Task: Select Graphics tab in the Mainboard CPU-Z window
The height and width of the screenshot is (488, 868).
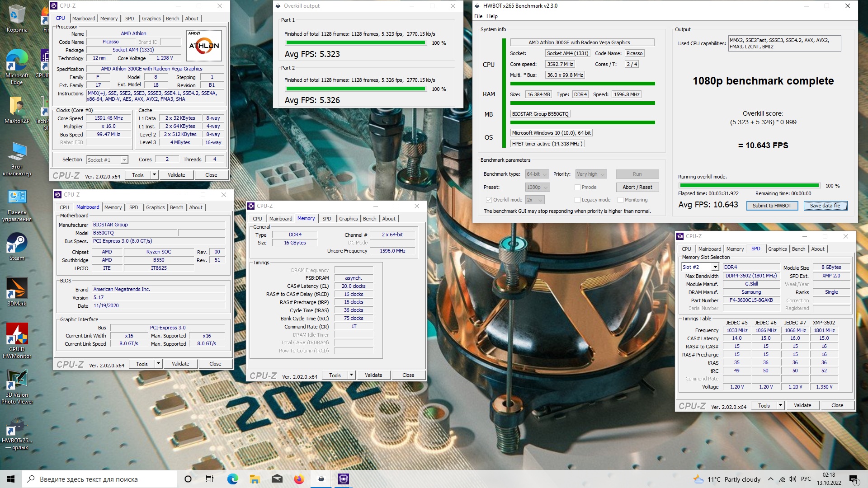Action: [155, 207]
